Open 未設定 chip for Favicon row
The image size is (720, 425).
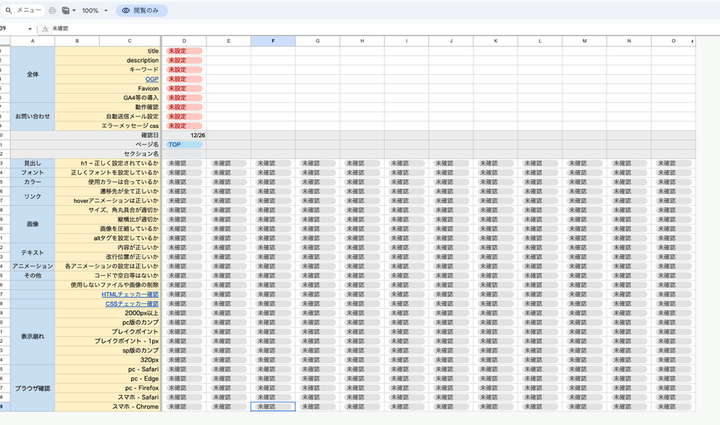(184, 88)
